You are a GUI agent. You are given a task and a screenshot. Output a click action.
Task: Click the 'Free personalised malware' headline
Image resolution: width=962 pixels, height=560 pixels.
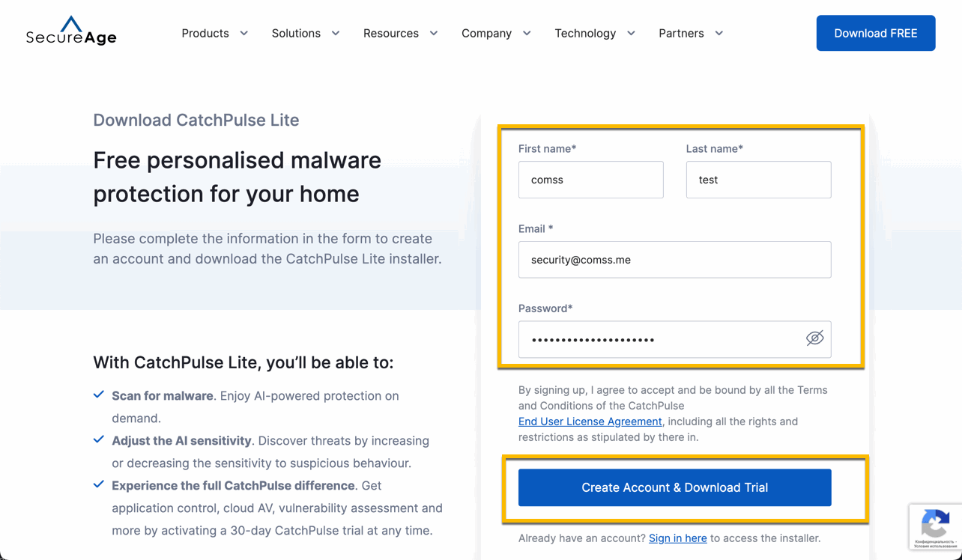[238, 177]
